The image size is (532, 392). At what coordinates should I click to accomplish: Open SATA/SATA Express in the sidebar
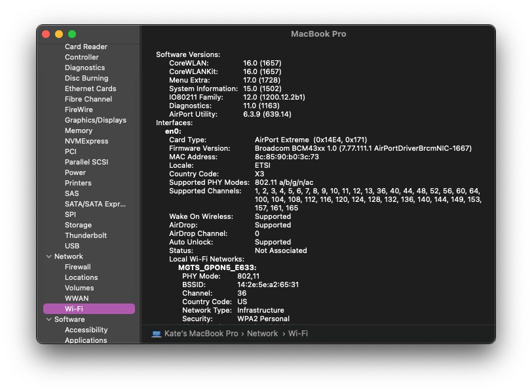[95, 205]
